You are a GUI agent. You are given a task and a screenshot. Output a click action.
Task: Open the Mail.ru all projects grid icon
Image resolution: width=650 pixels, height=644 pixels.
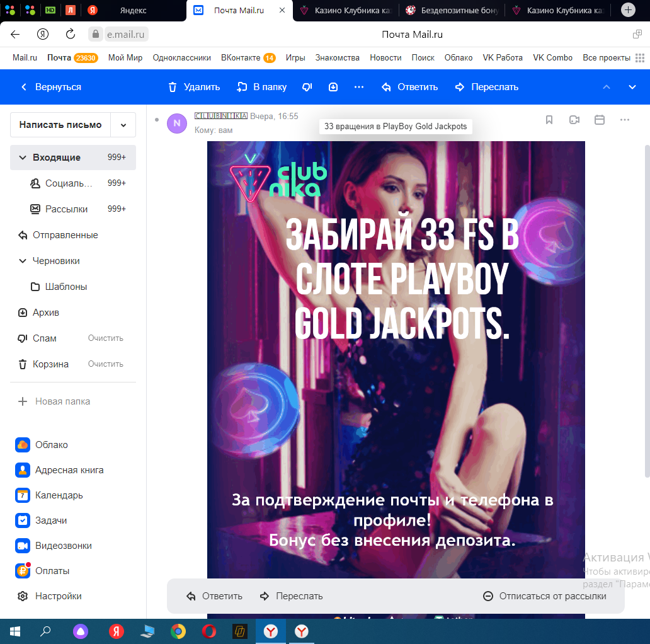coord(640,57)
